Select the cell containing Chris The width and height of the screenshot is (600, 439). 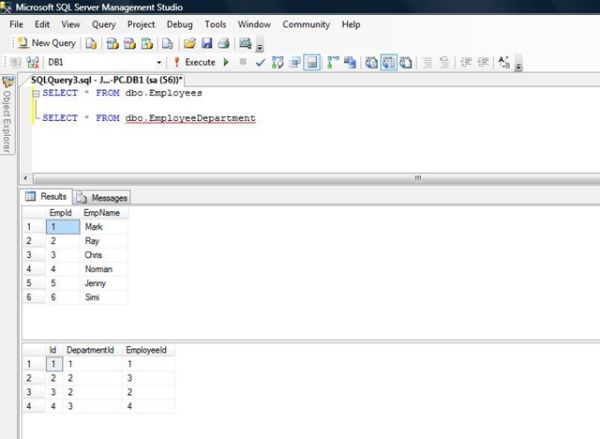[x=104, y=255]
